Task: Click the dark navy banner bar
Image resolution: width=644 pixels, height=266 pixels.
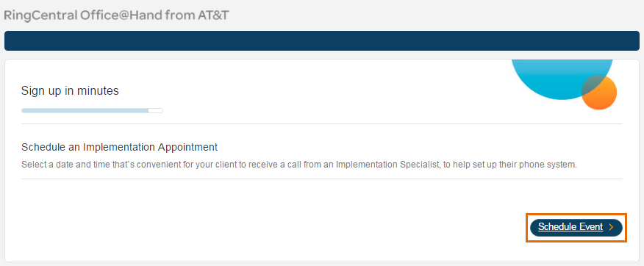Action: [321, 40]
